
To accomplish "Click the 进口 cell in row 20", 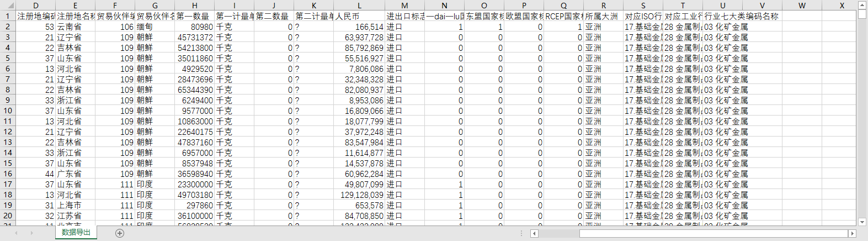I will point(404,216).
